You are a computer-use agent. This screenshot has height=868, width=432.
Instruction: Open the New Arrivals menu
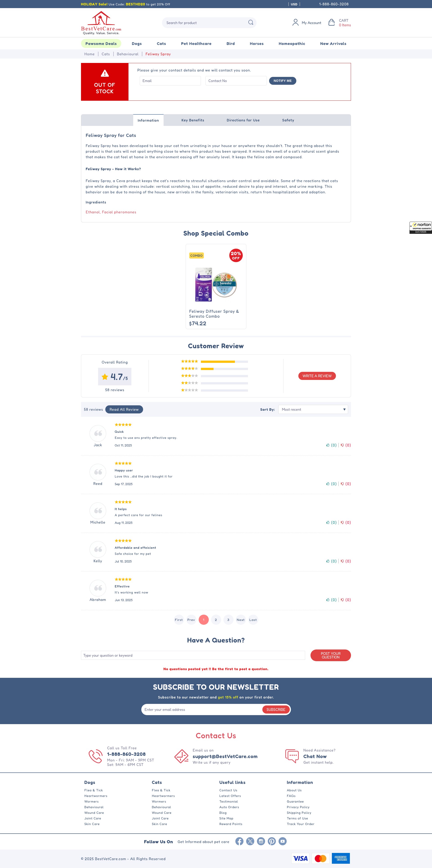tap(333, 43)
